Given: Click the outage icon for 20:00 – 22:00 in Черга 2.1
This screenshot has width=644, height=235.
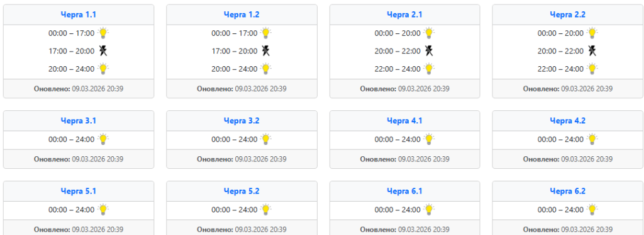Looking at the screenshot, I should (x=429, y=51).
